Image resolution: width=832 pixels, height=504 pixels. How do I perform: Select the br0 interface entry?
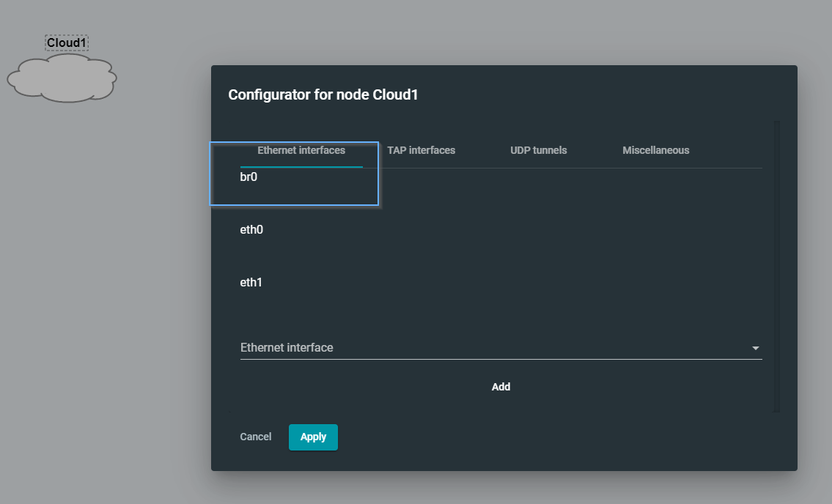[x=249, y=177]
